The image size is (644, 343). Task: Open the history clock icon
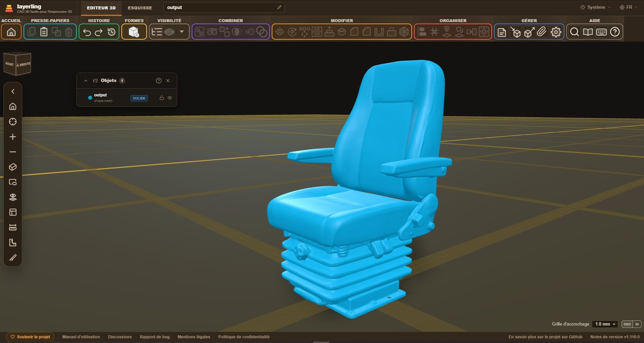point(111,32)
